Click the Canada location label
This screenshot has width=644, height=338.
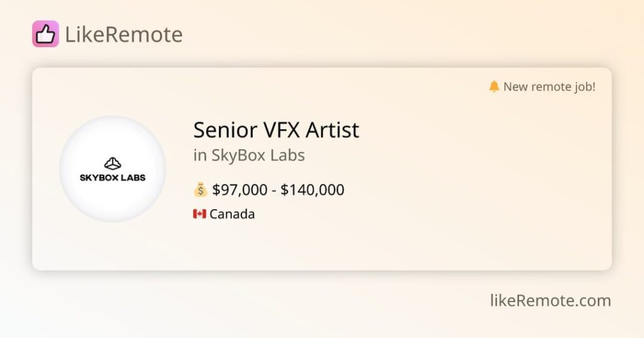click(232, 214)
